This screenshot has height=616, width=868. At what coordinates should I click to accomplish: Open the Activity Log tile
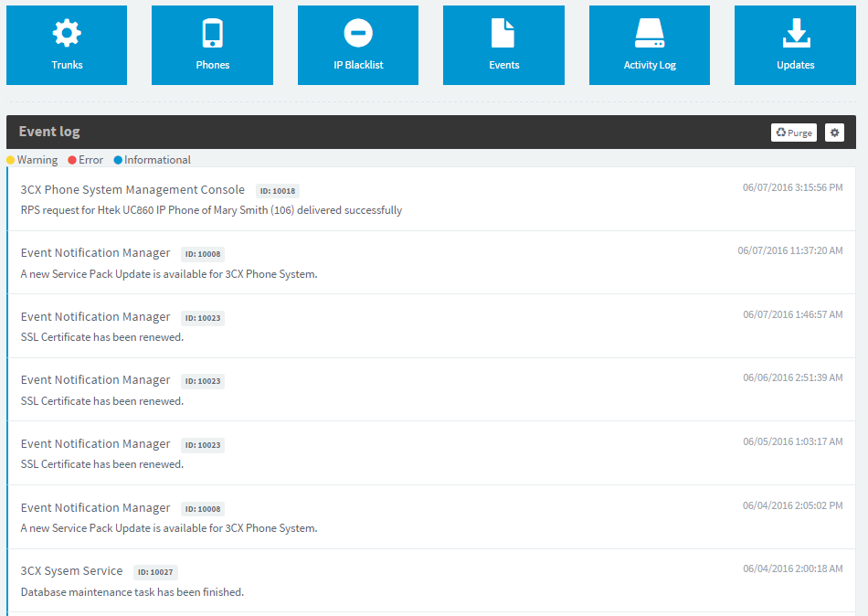[x=650, y=45]
